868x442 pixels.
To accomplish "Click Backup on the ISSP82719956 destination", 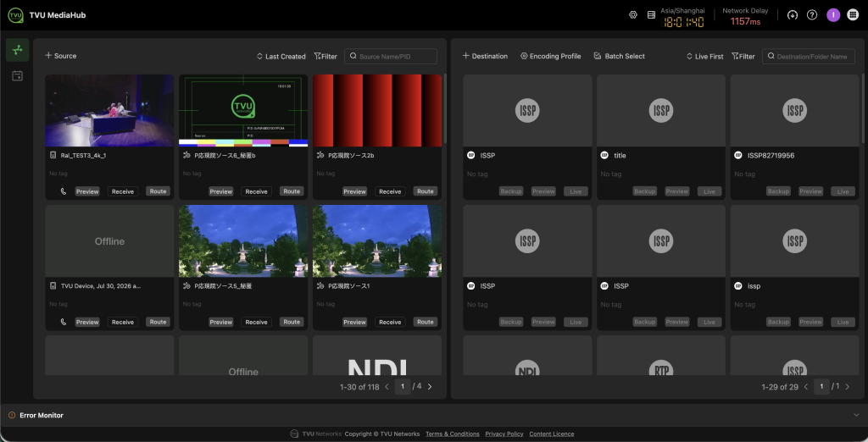I will (778, 191).
